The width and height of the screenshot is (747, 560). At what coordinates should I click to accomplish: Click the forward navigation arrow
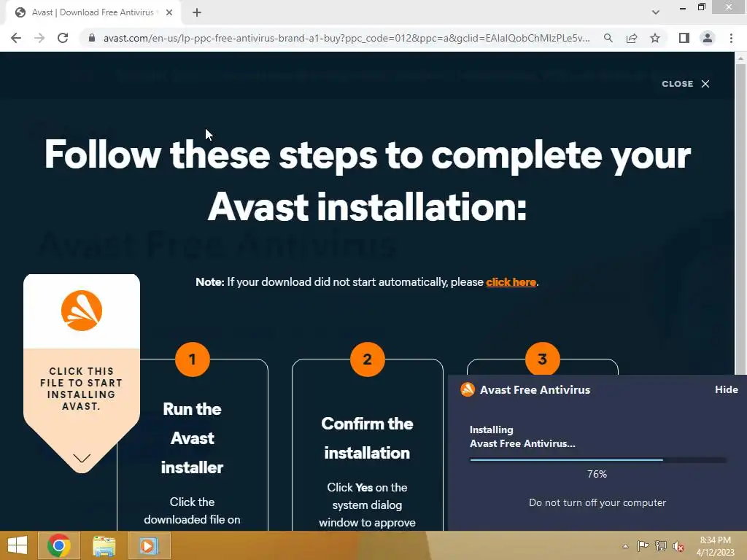[x=39, y=38]
